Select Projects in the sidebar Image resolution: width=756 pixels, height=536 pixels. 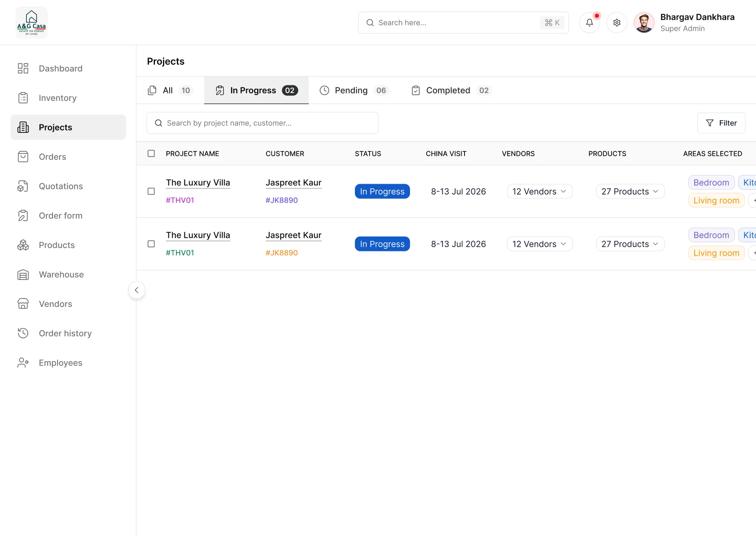[68, 127]
